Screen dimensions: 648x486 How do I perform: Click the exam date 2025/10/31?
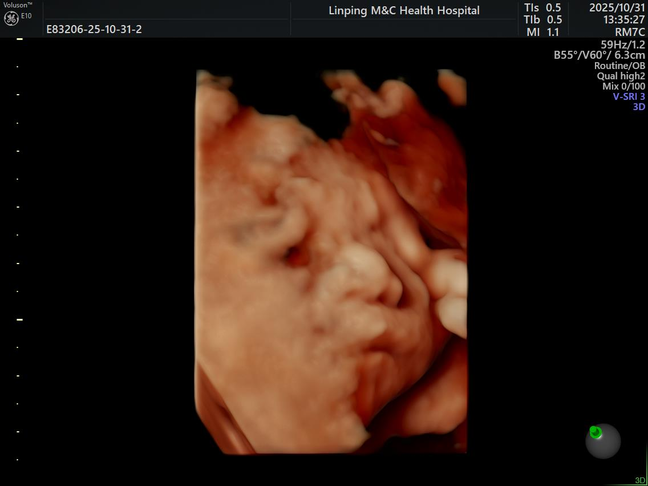[x=616, y=8]
